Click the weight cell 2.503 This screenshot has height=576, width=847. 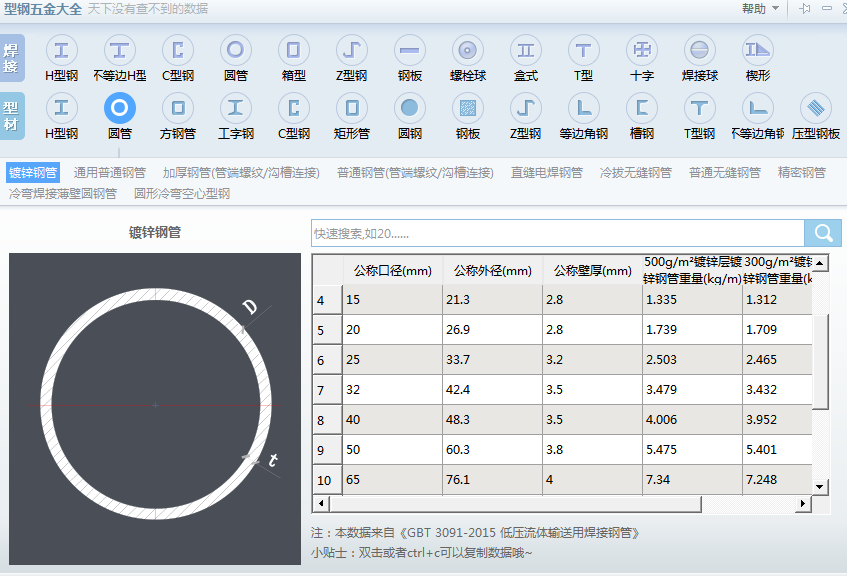click(693, 360)
